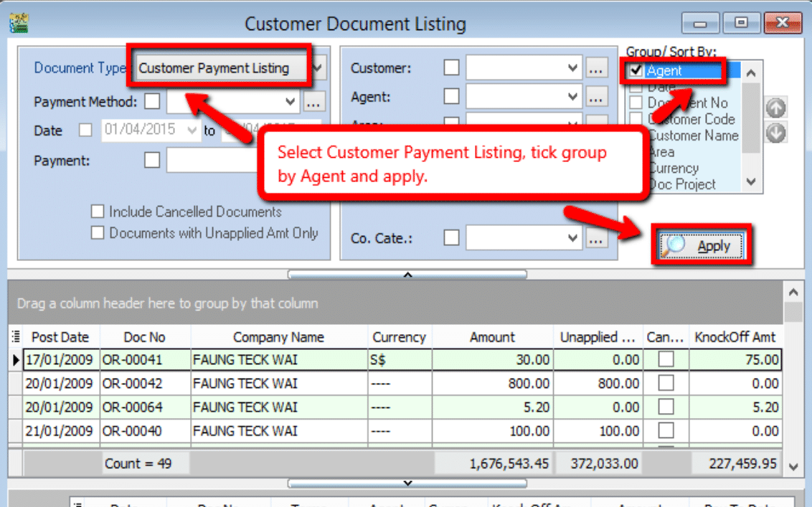Open the Document Type dropdown
The height and width of the screenshot is (507, 812).
click(318, 69)
